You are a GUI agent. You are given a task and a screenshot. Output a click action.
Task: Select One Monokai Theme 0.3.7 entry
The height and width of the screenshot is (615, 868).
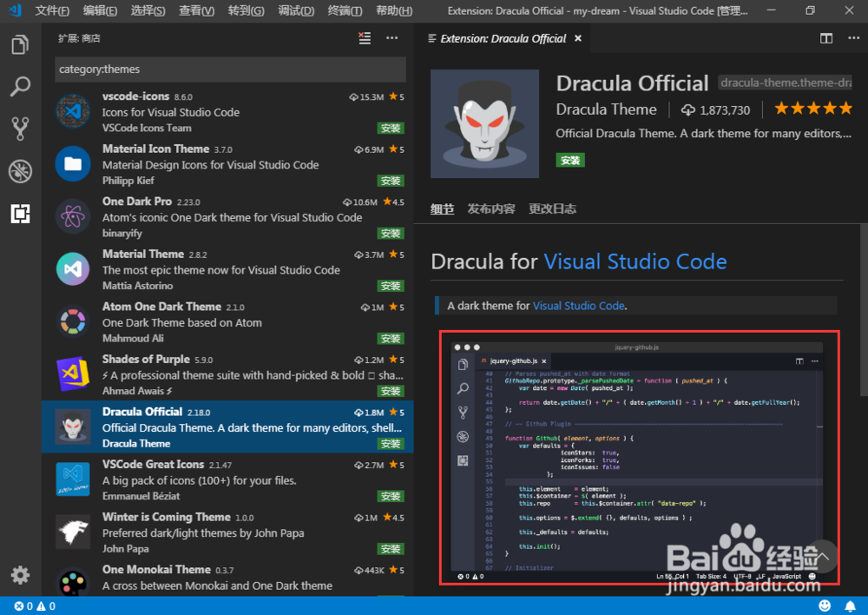point(227,582)
